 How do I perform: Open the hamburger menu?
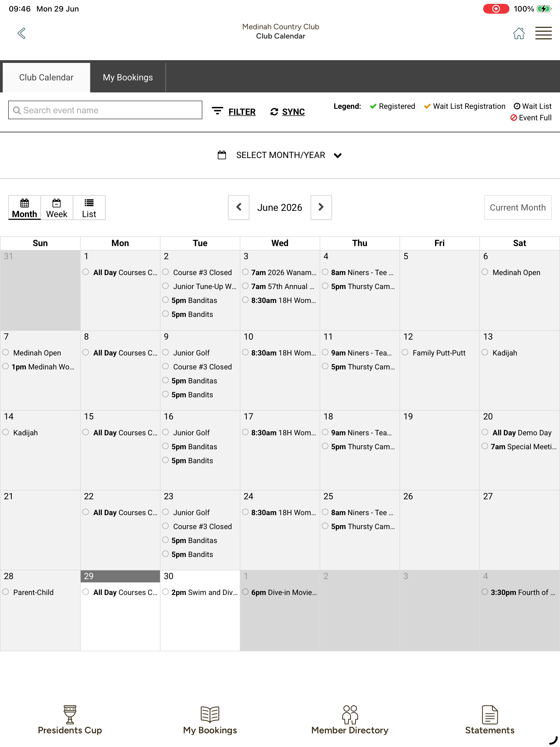543,33
